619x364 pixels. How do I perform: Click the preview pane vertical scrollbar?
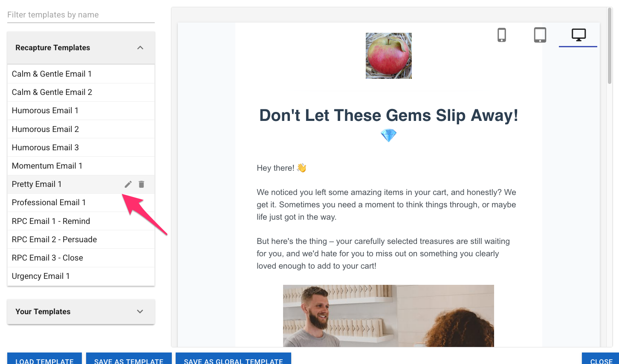[x=610, y=46]
